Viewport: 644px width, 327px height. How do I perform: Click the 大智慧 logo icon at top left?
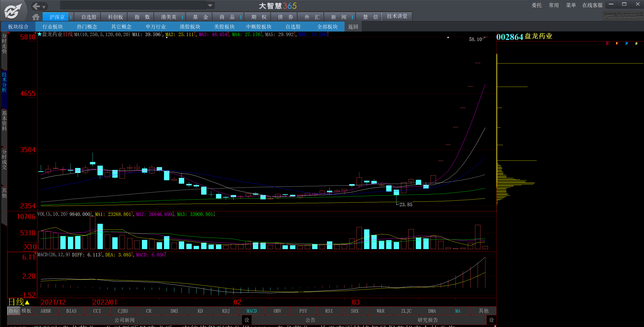(x=13, y=11)
